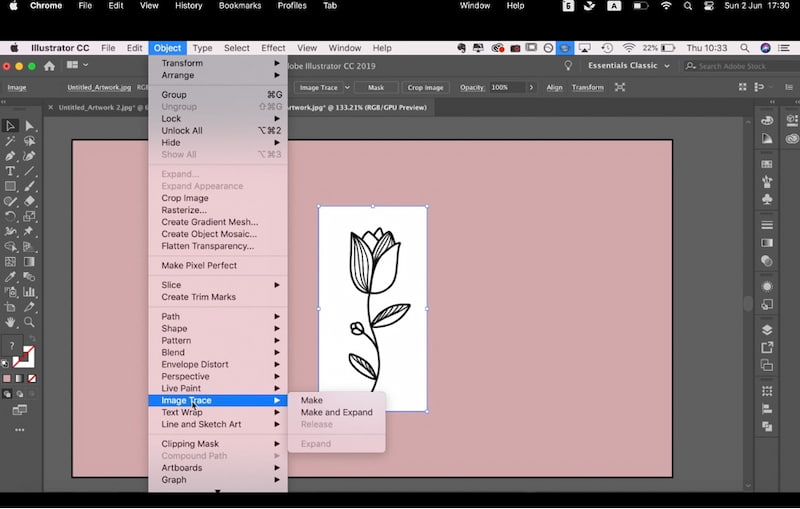Select the Paintbrush tool
Image resolution: width=800 pixels, height=509 pixels.
click(x=29, y=186)
